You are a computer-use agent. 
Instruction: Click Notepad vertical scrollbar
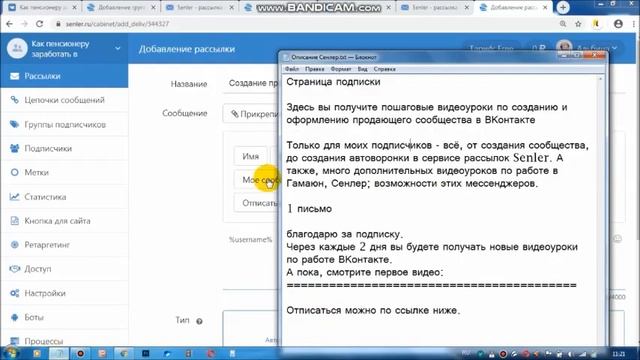pyautogui.click(x=600, y=210)
